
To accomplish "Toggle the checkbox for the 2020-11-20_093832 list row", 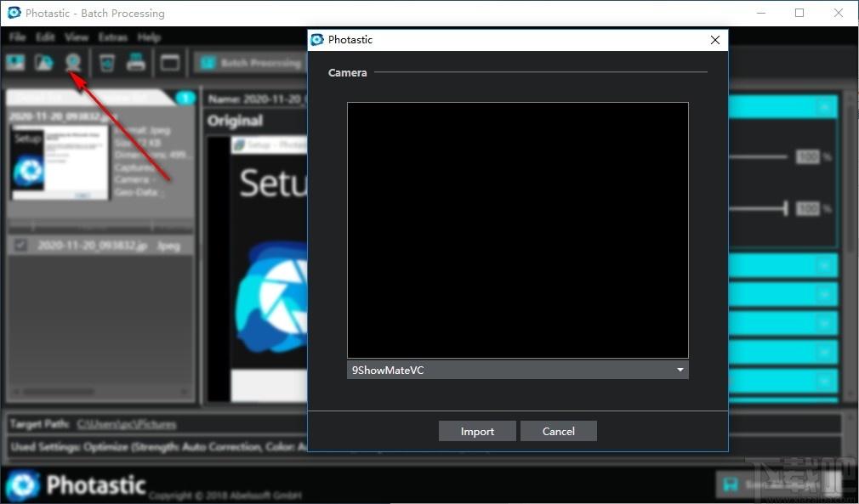I will 20,245.
